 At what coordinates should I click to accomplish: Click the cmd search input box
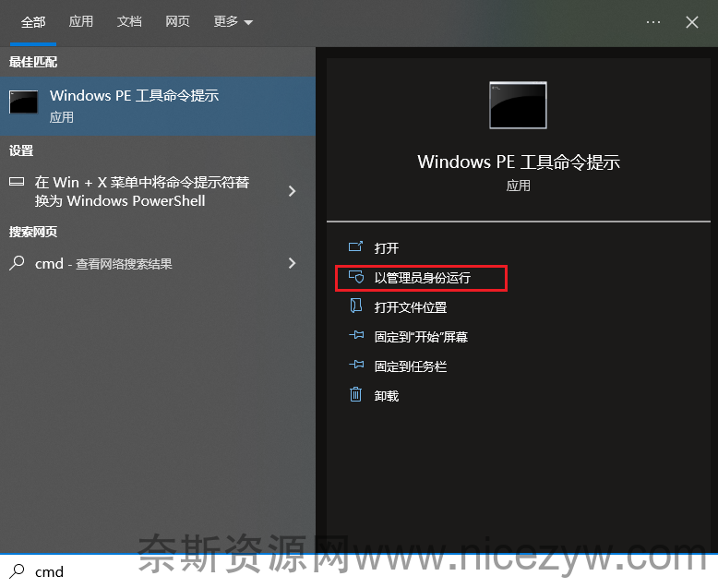tap(359, 571)
